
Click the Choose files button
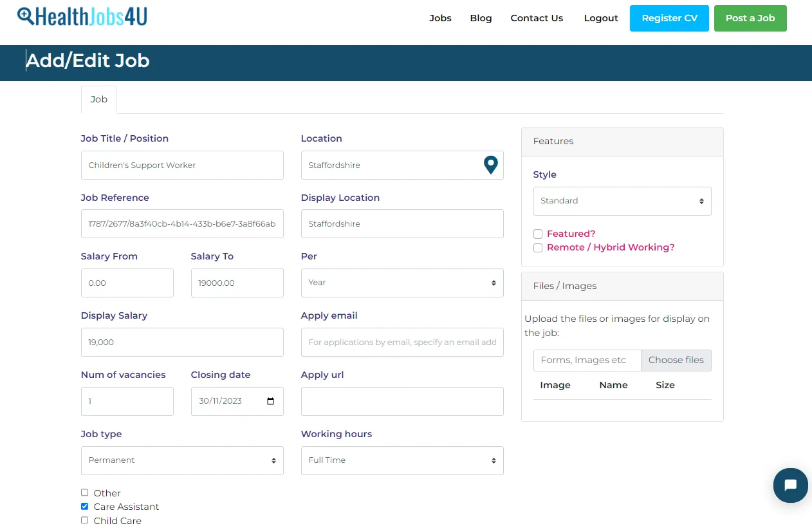coord(676,360)
